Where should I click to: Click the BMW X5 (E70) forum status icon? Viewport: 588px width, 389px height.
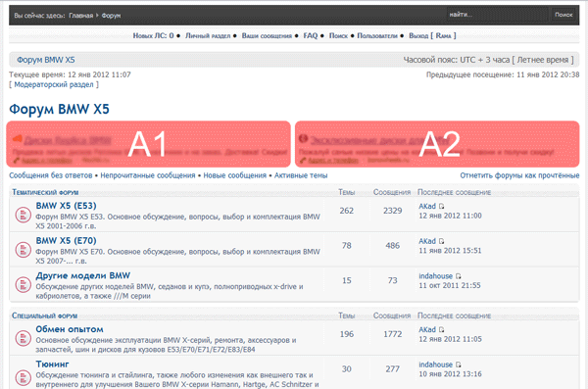pos(23,250)
